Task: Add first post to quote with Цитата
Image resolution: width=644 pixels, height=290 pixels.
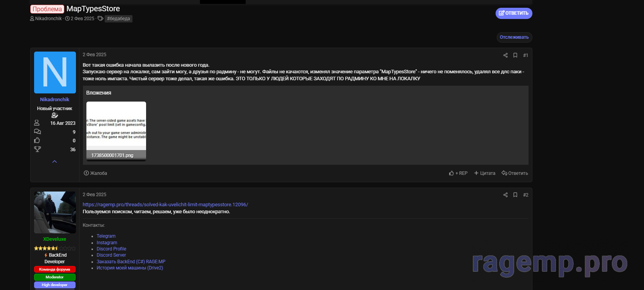Action: pyautogui.click(x=485, y=173)
